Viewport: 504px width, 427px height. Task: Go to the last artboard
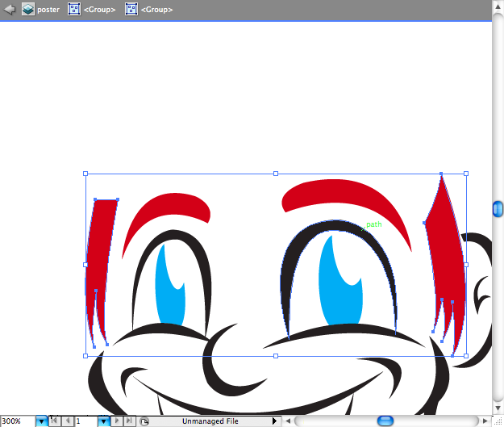click(129, 421)
